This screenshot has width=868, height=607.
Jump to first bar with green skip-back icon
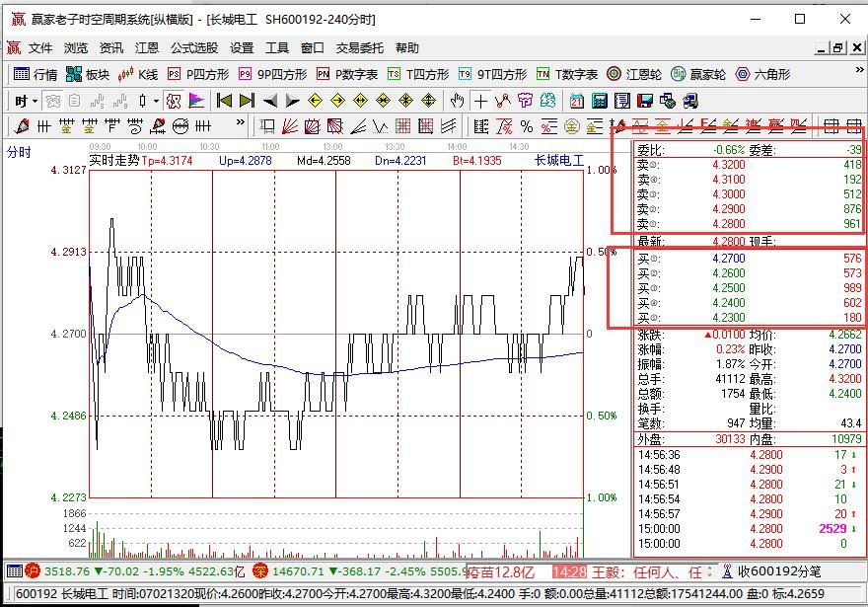(x=224, y=101)
